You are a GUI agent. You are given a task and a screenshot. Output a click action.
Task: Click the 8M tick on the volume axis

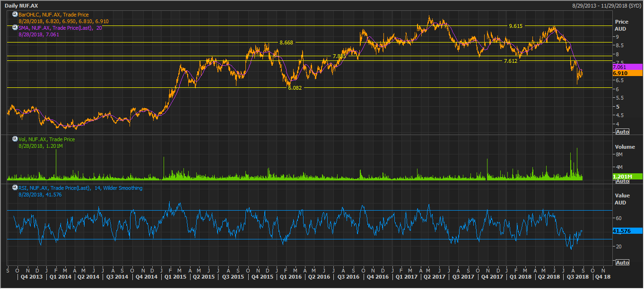point(618,154)
